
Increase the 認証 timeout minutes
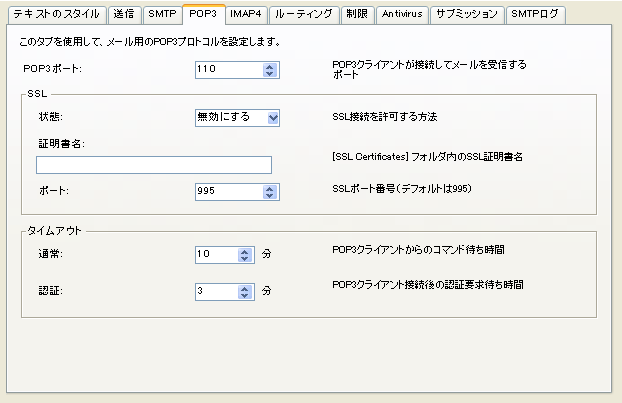tap(247, 288)
